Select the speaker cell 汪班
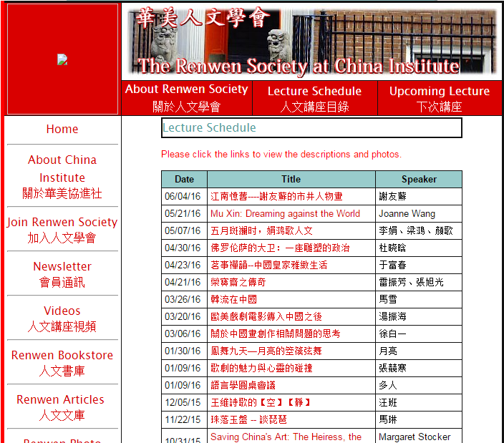Viewport: 504px width, 443px height. [x=419, y=402]
